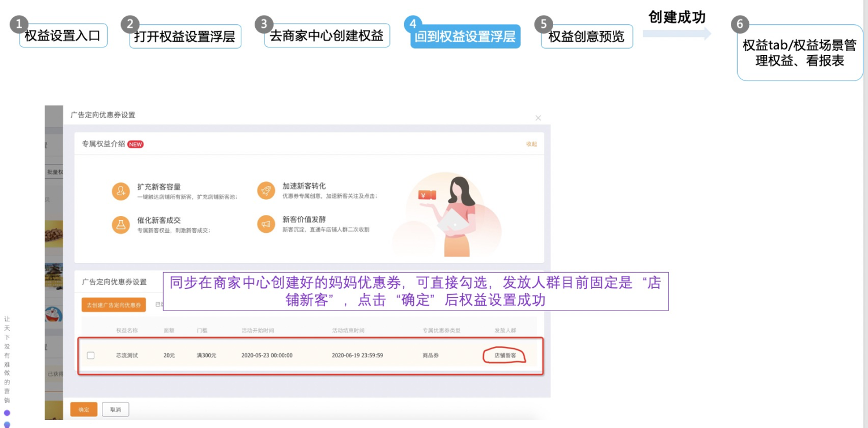Click the 新客价值发酵 megaphone icon
Image resolution: width=868 pixels, height=428 pixels.
click(x=266, y=224)
